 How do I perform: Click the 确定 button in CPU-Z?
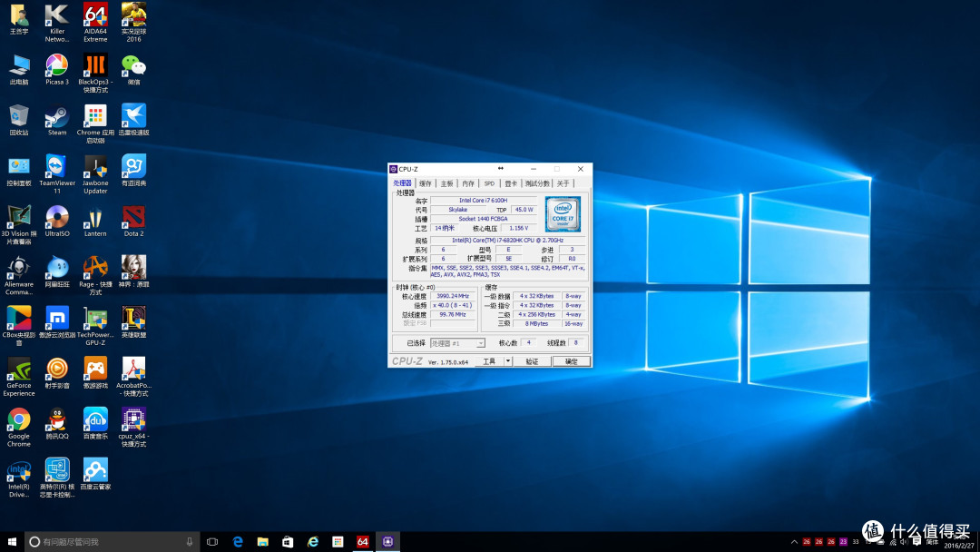pyautogui.click(x=572, y=361)
